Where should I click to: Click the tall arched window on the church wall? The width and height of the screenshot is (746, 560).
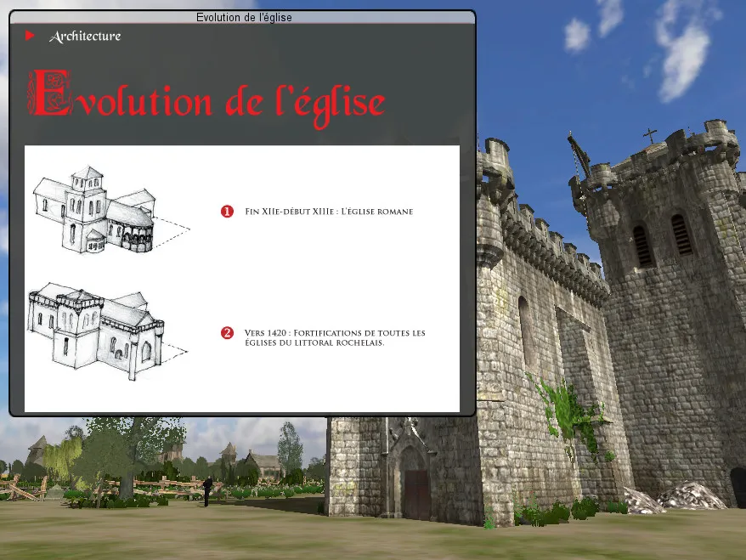[526, 331]
